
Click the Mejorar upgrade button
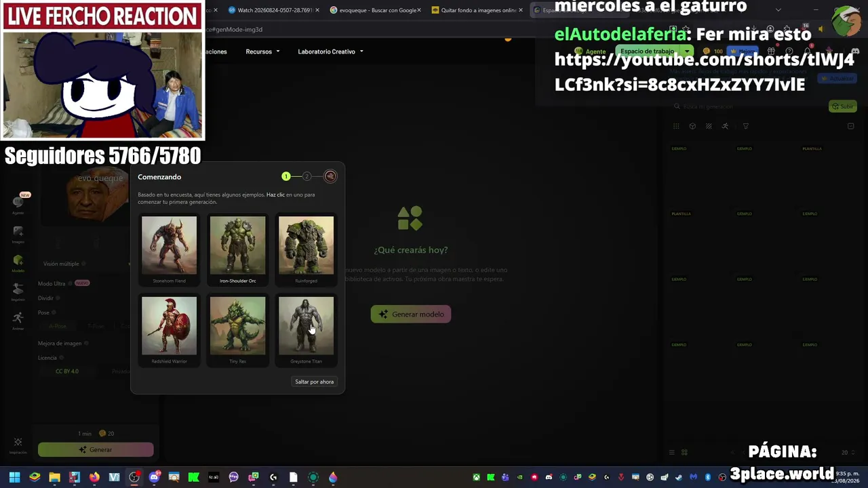click(743, 52)
